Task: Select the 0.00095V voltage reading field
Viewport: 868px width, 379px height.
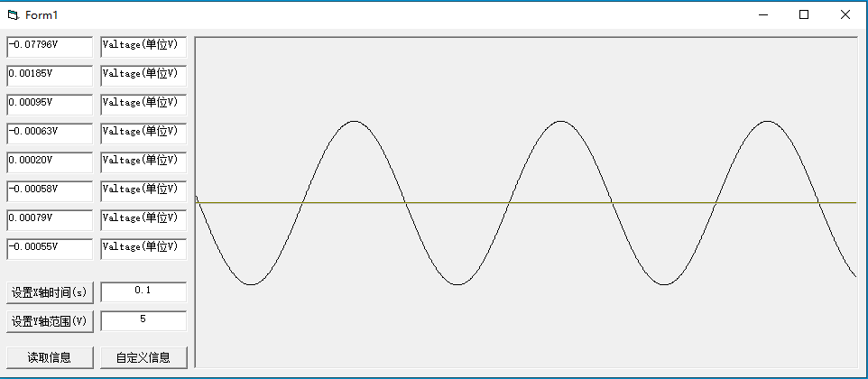Action: pos(50,104)
